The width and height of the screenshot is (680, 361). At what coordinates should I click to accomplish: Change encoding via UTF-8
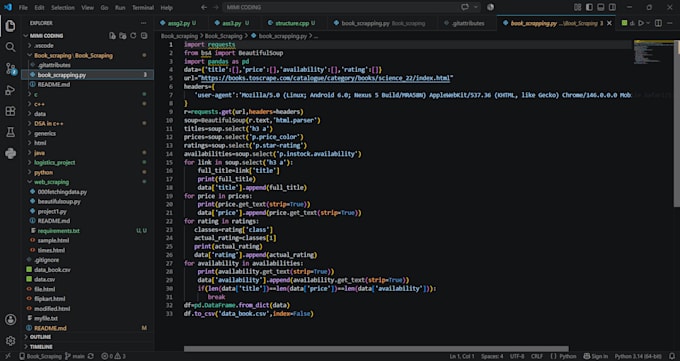(x=517, y=356)
